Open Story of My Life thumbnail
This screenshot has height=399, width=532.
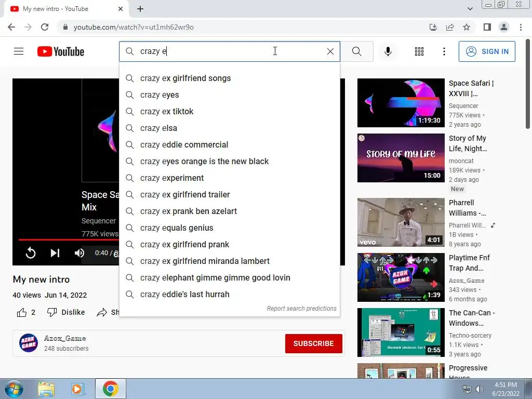401,158
